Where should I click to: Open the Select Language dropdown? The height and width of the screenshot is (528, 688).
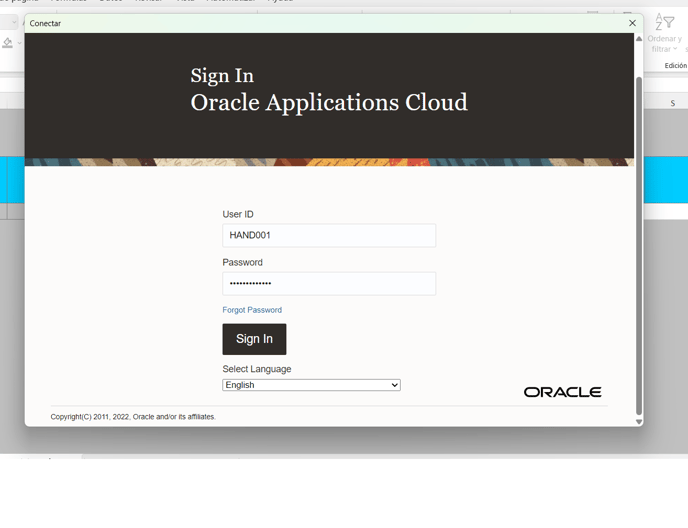click(311, 385)
